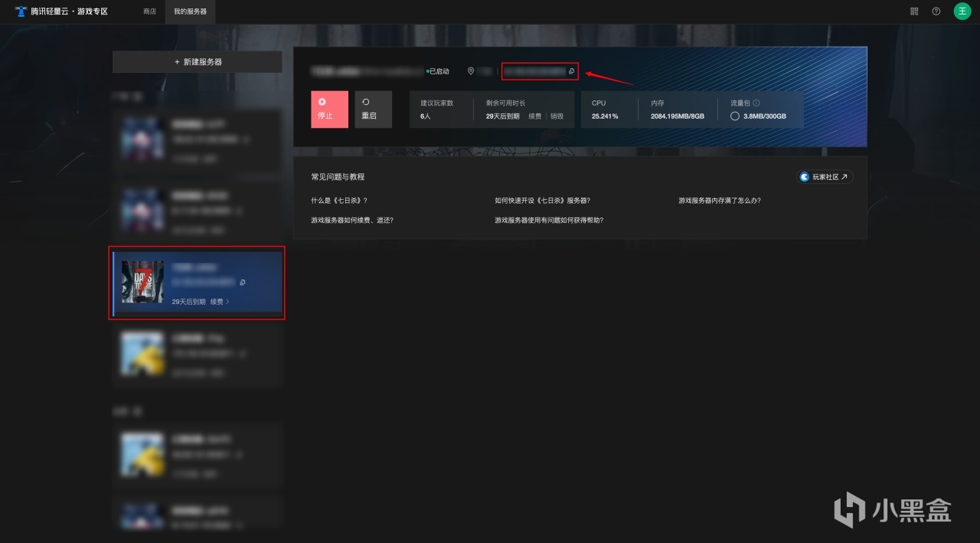Open the green 王 user avatar
Screen dimensions: 980x543
[962, 11]
